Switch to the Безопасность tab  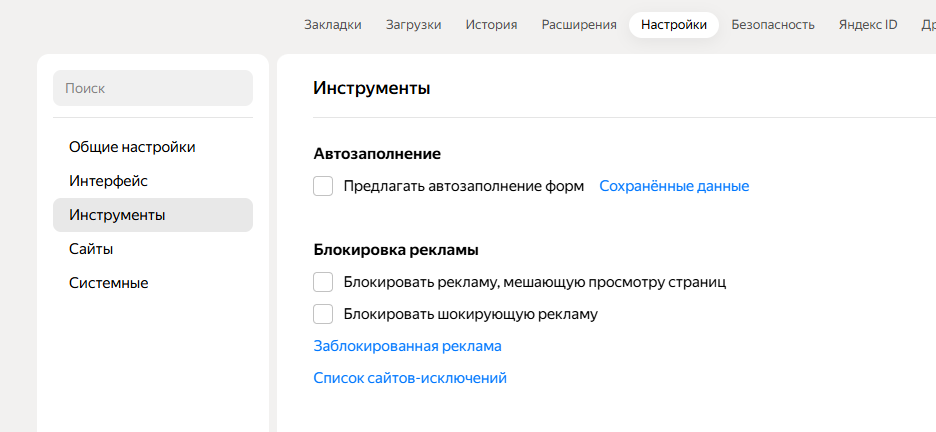[773, 24]
